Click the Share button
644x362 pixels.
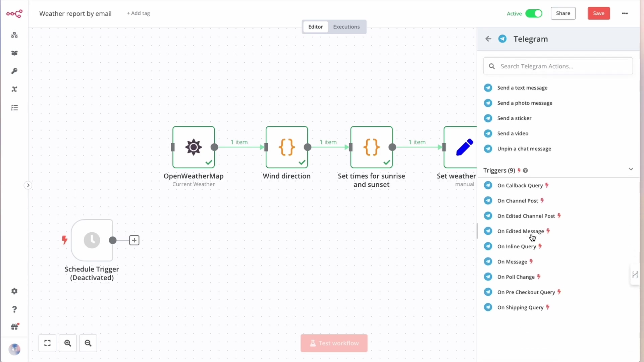tap(563, 13)
